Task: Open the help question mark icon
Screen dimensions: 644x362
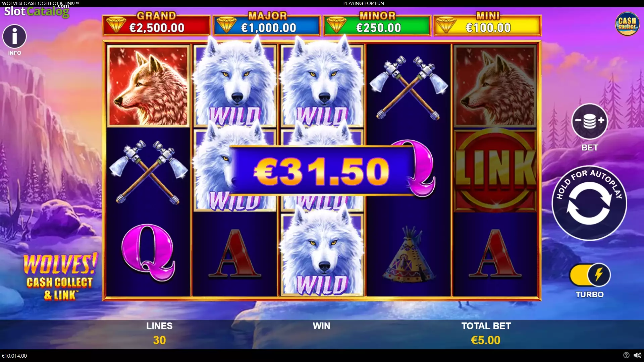Action: click(x=626, y=355)
